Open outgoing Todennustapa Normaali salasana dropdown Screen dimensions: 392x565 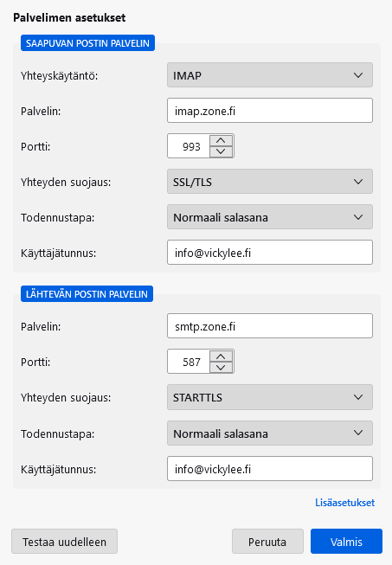pos(270,433)
